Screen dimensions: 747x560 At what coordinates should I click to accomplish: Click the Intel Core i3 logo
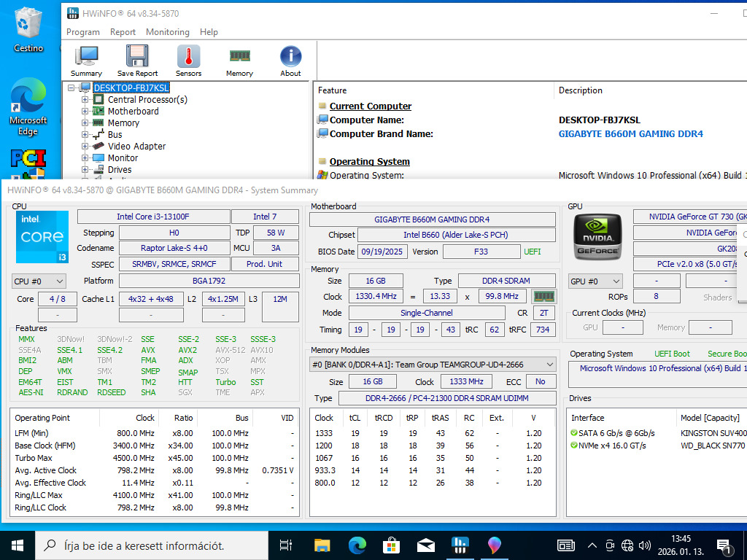42,237
